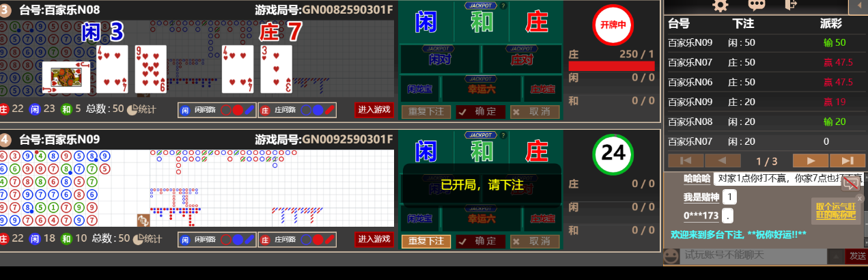Click 取消 cancel for table N09

click(x=535, y=241)
